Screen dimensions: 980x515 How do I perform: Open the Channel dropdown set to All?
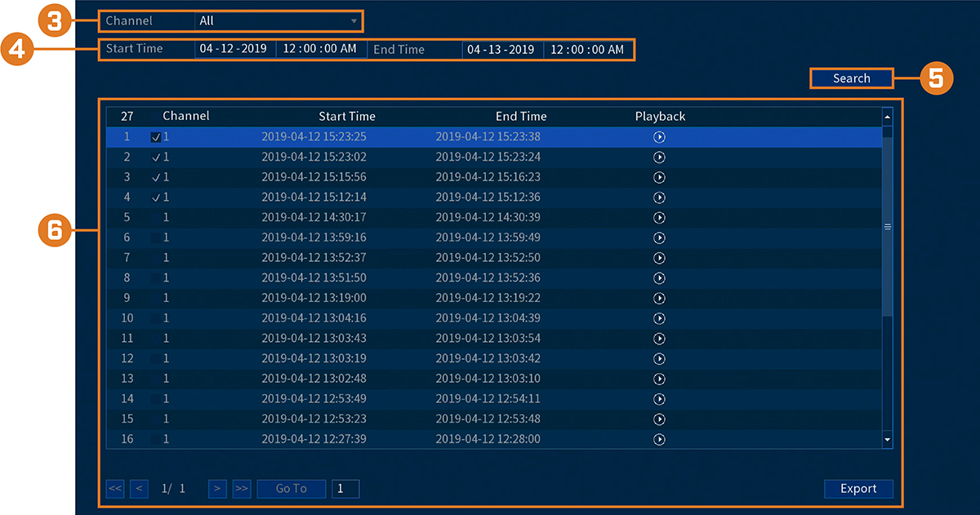click(x=278, y=21)
